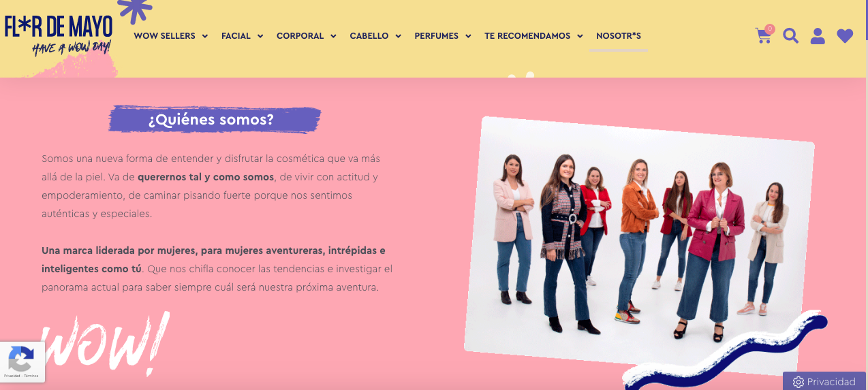Click the reCAPTCHA badge icon
Screen dimensions: 868x390
20,359
